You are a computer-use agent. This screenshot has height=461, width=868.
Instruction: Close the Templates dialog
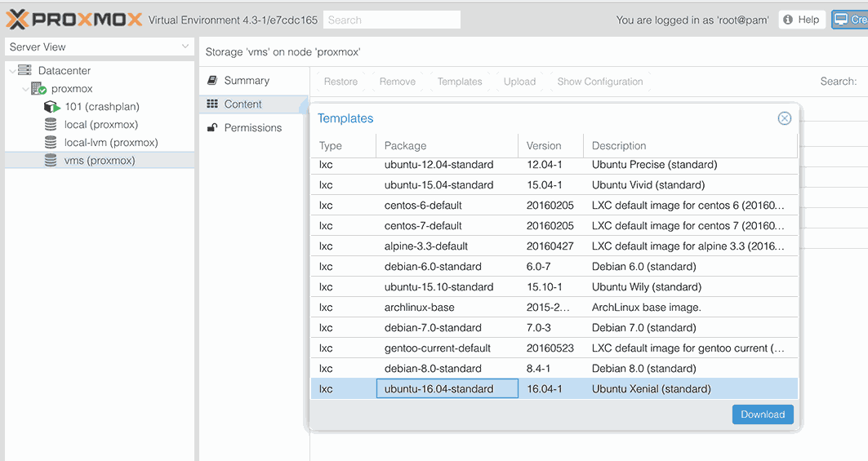point(785,117)
